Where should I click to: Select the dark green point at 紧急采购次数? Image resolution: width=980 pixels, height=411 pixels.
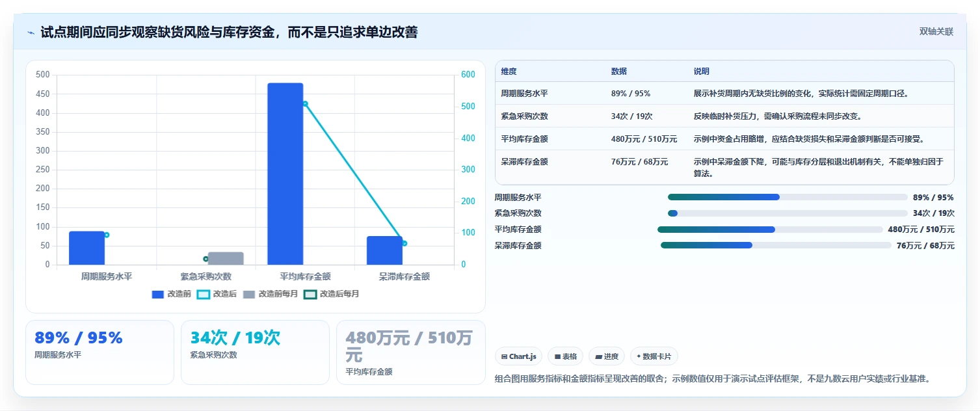(205, 259)
